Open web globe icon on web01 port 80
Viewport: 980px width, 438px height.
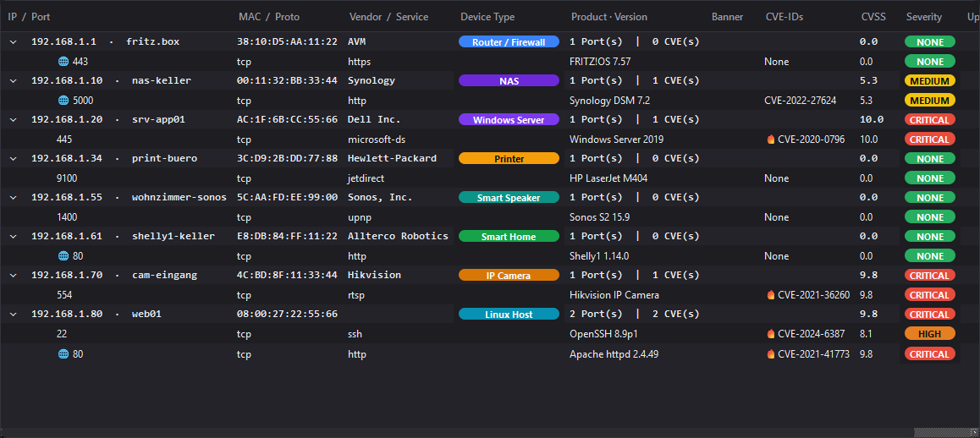pos(63,353)
